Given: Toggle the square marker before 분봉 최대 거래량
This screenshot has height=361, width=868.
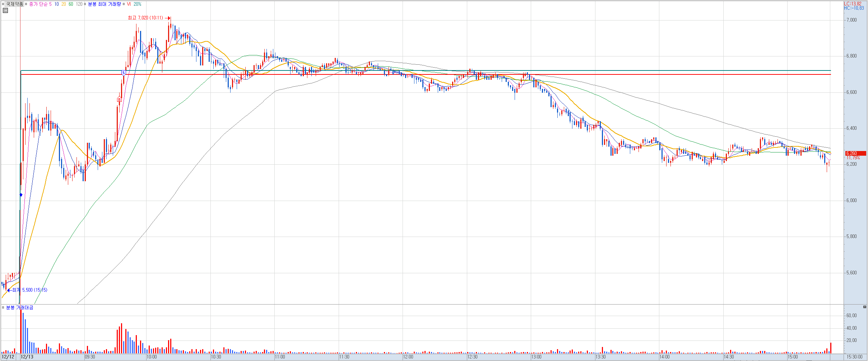Looking at the screenshot, I should pyautogui.click(x=85, y=4).
